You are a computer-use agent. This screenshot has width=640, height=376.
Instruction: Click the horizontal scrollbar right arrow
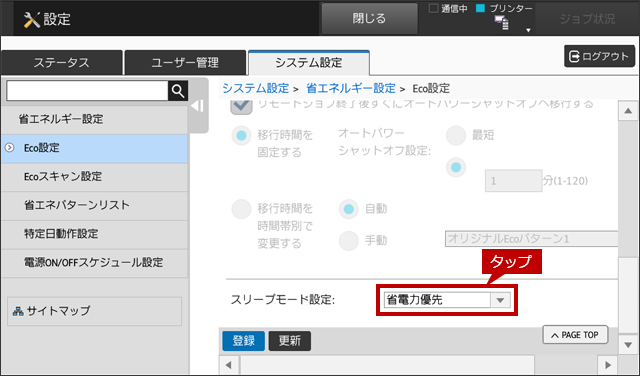click(x=608, y=365)
